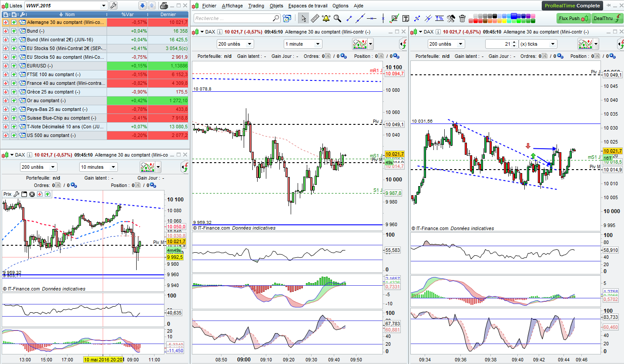Sort the list by the %Var column header
The height and width of the screenshot is (364, 624).
tap(127, 14)
